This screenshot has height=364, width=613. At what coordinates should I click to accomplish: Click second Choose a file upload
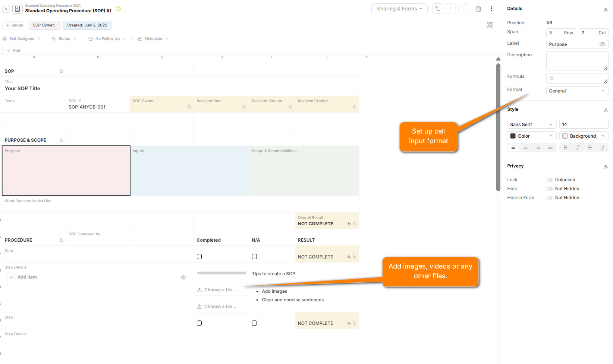217,307
